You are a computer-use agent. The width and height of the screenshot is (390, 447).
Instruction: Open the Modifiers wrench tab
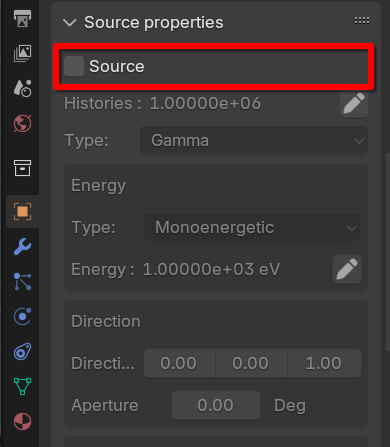point(22,247)
